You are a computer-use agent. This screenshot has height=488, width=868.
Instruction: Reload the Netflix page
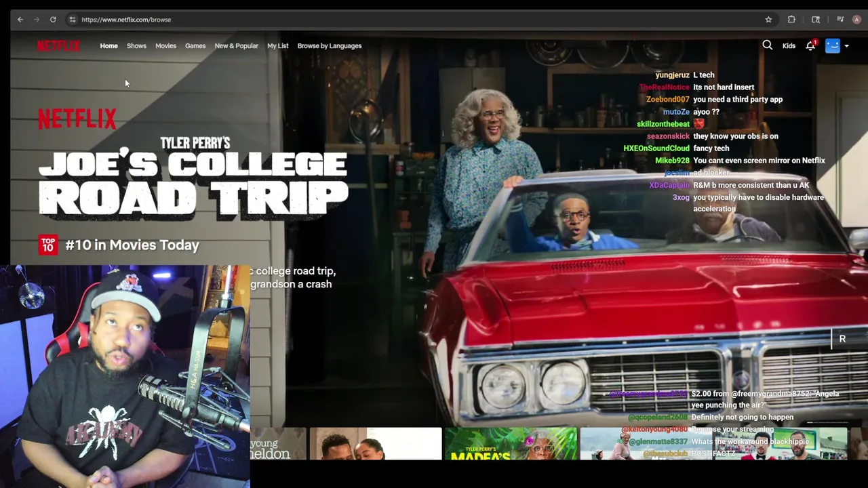click(53, 20)
